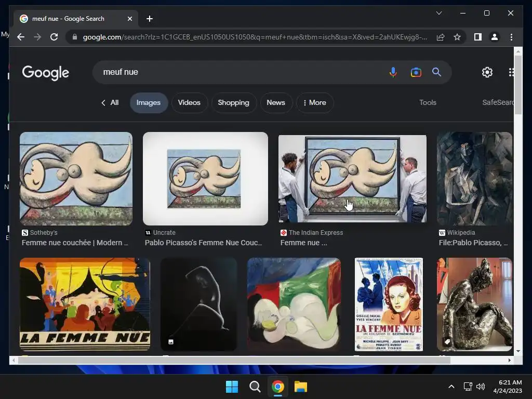This screenshot has height=399, width=532.
Task: Click the horizontal scrollbar thumb
Action: click(x=234, y=361)
